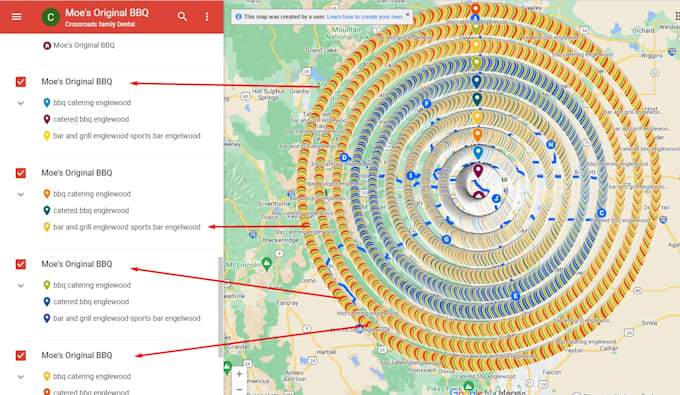Uncheck layer above green-pin 'bbq catering englewood'

20,264
